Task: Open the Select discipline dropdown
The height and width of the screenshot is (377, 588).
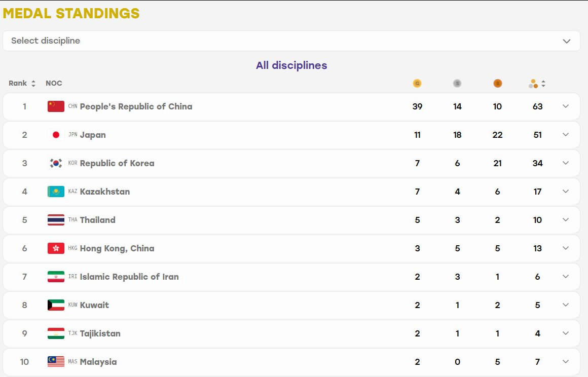Action: pos(291,41)
